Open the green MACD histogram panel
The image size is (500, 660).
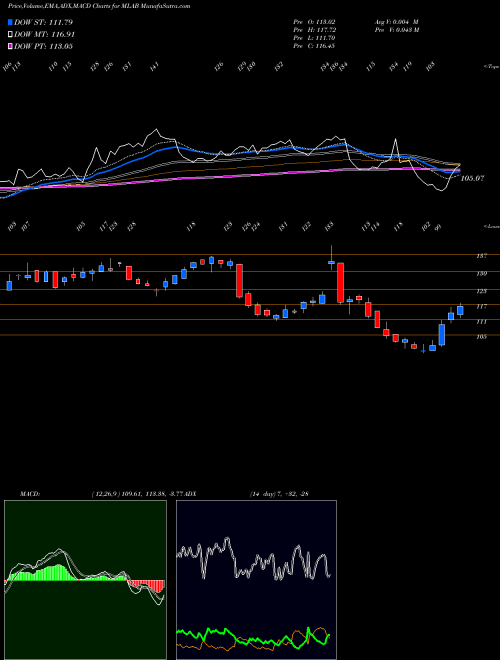(85, 580)
